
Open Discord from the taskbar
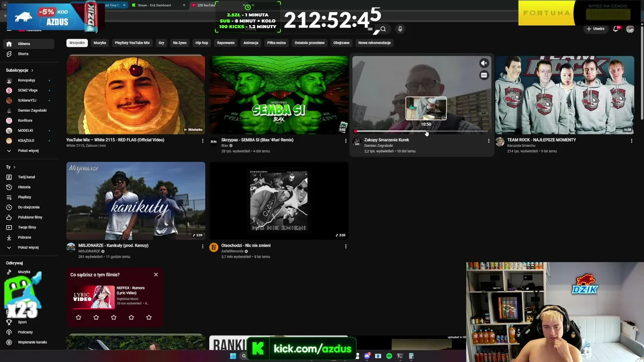tap(367, 356)
